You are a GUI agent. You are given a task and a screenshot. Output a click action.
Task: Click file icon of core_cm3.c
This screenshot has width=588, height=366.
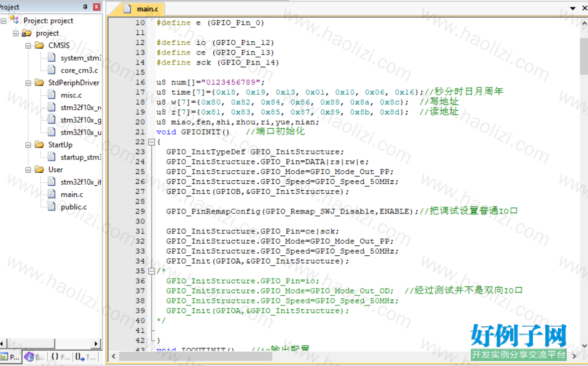click(52, 70)
